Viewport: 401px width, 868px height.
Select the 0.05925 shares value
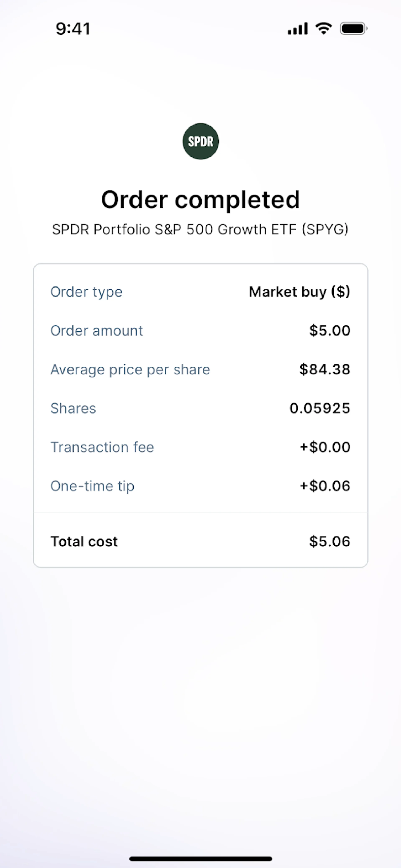pyautogui.click(x=320, y=408)
